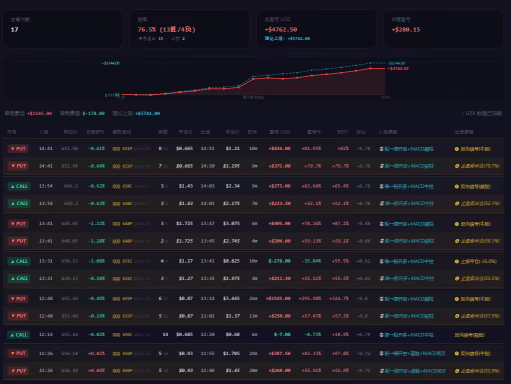The height and width of the screenshot is (384, 511).
Task: Open the +$280.15 average profit card
Action: click(x=443, y=29)
